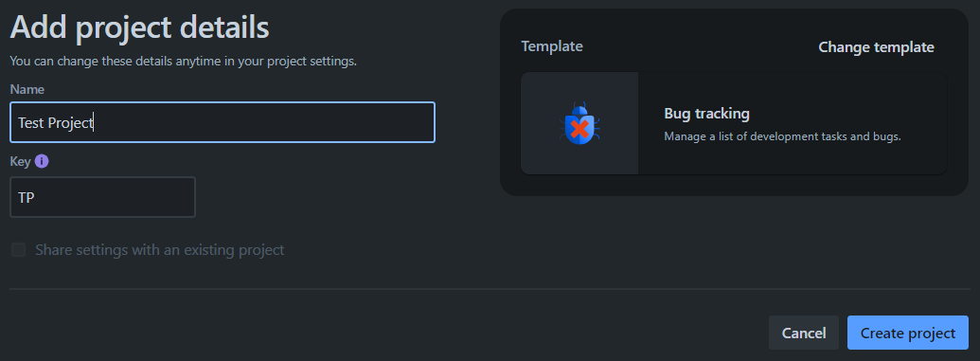
Task: Enable Share settings with an existing project checkbox
Action: [19, 250]
